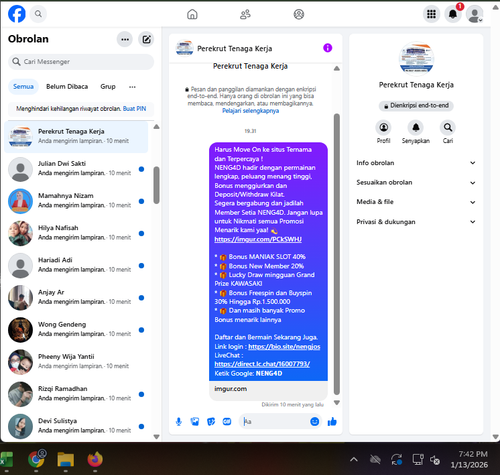Open the notifications bell with red badge

[453, 14]
